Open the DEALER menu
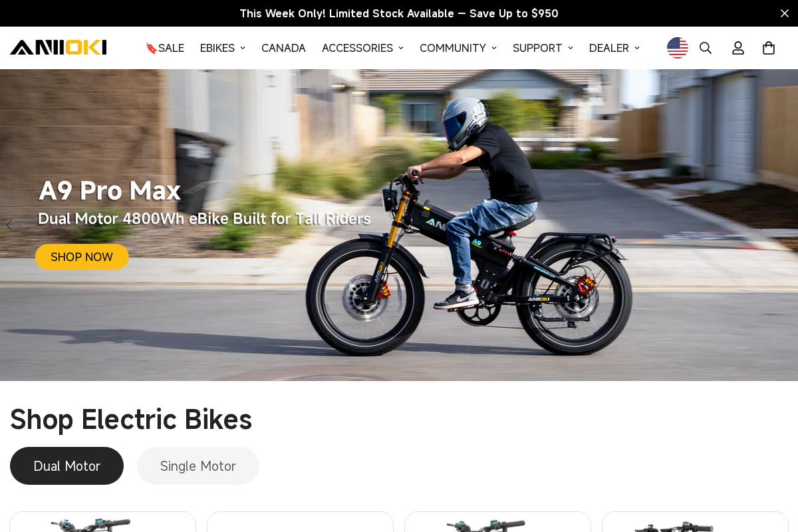Image resolution: width=798 pixels, height=532 pixels. [x=614, y=48]
